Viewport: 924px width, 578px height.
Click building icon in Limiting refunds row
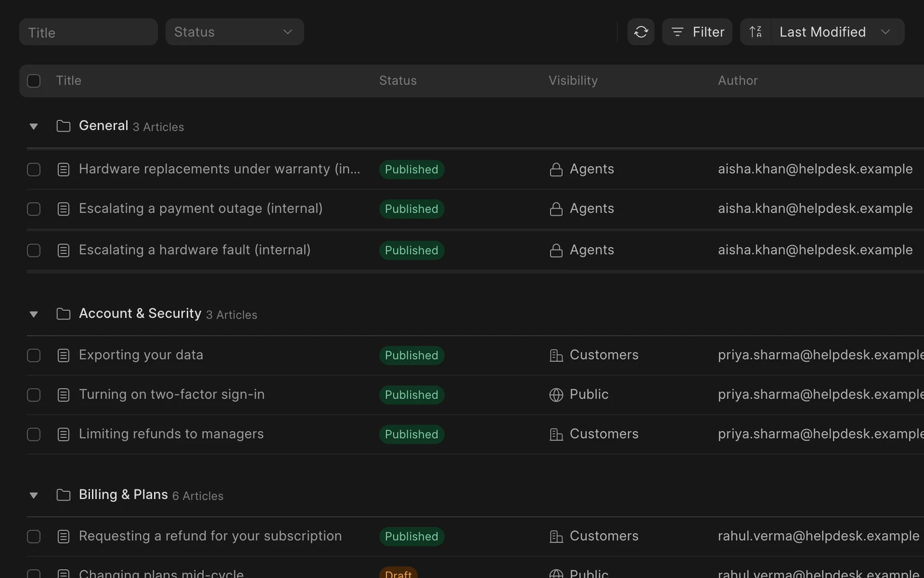(x=556, y=435)
